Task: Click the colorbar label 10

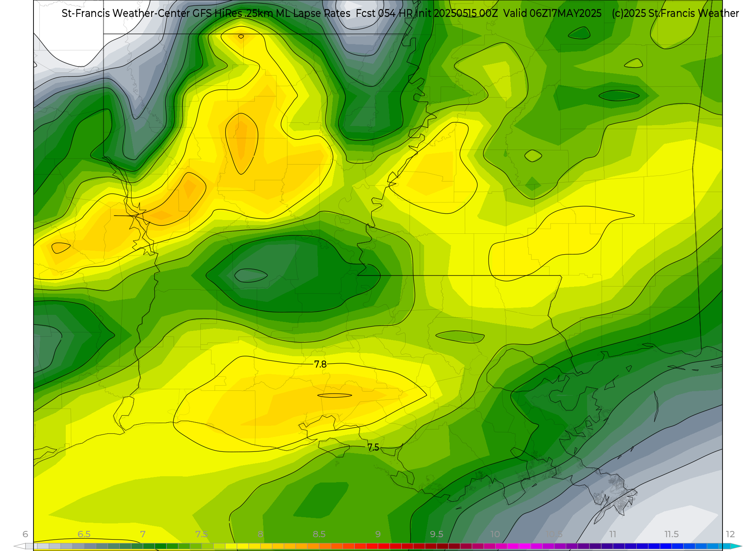Action: click(495, 534)
